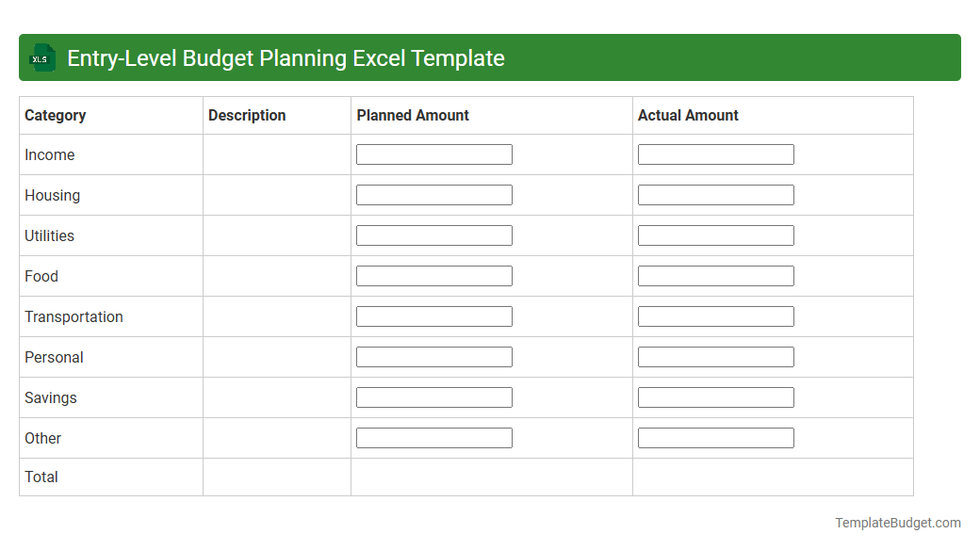
Task: Click the Savings planned amount field
Action: pos(433,396)
